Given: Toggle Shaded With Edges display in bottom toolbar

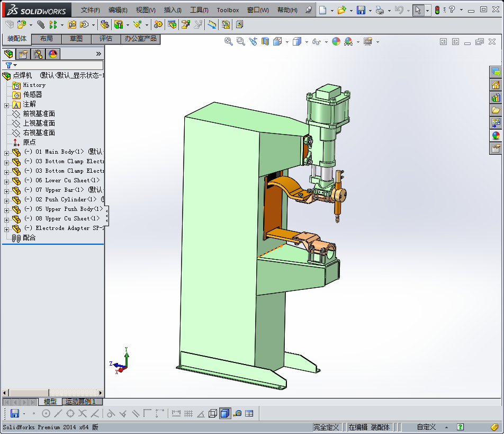Looking at the screenshot, I should pyautogui.click(x=225, y=413).
